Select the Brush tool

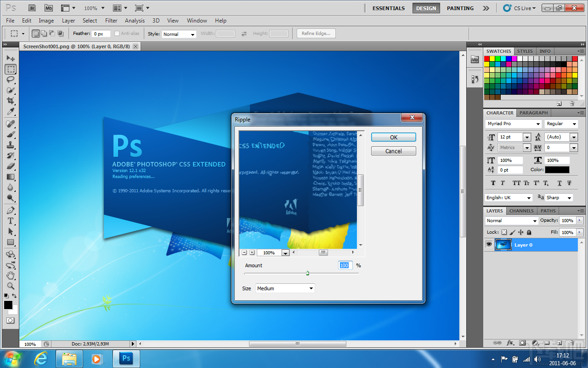coord(11,133)
